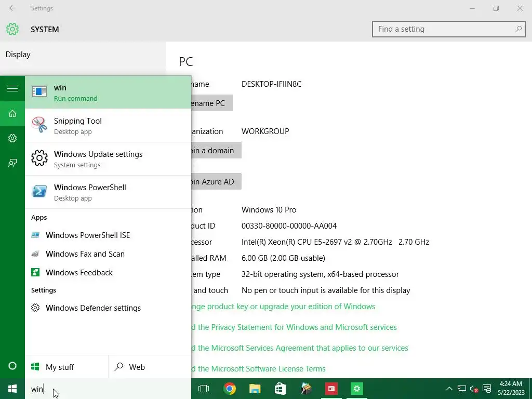Screen dimensions: 532x399
Task: Click the Settings section header in results
Action: [44, 290]
